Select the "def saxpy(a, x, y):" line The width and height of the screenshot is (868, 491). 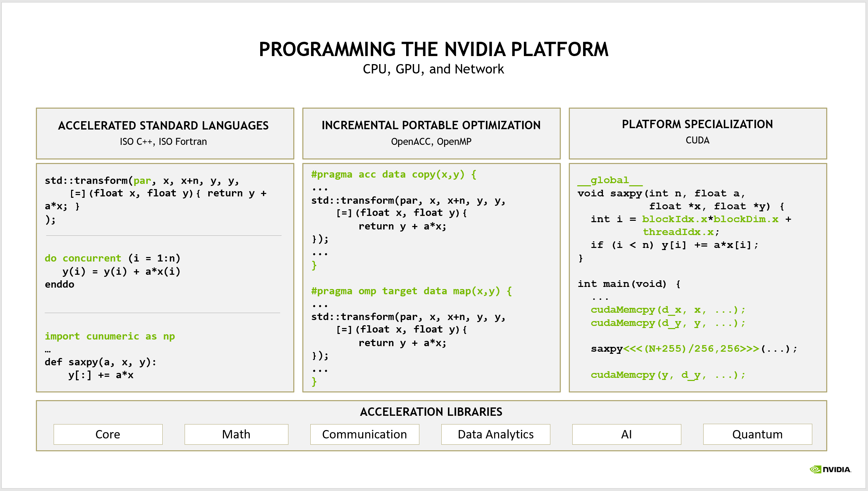pyautogui.click(x=101, y=362)
